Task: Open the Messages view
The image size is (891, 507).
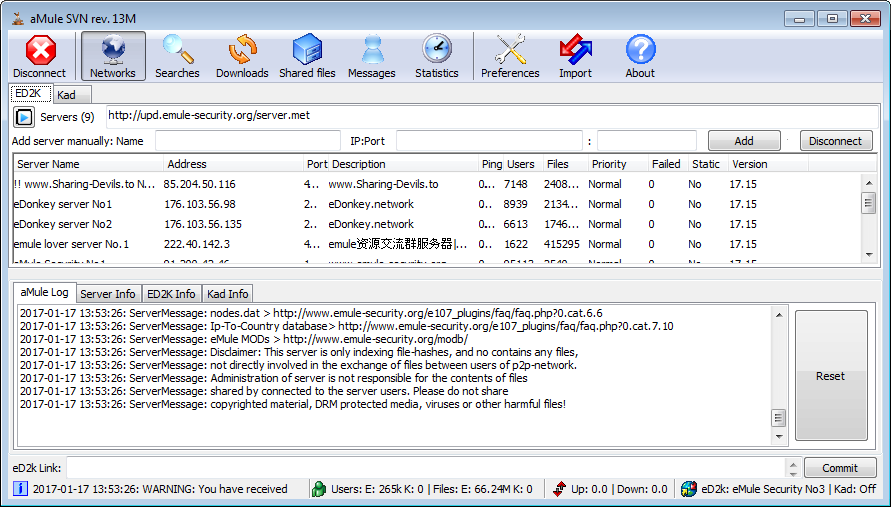Action: [x=372, y=56]
